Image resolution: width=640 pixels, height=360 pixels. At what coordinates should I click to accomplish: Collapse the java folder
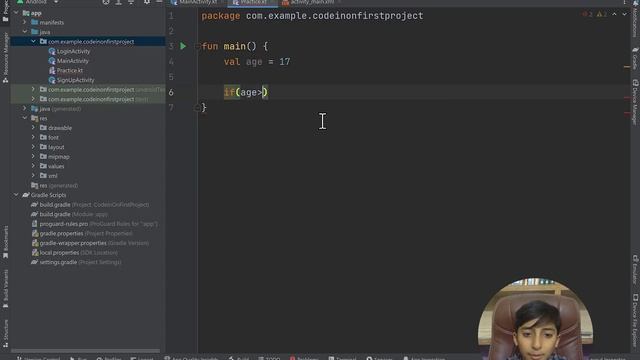coord(24,32)
